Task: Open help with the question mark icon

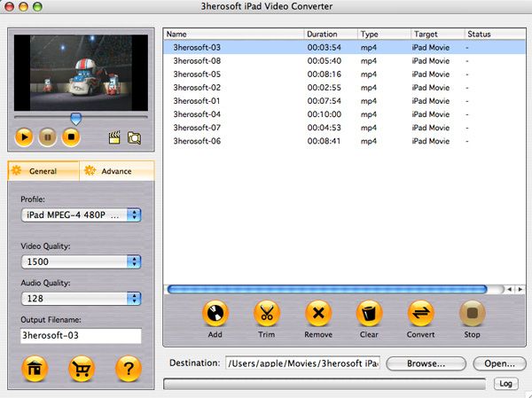Action: click(129, 369)
